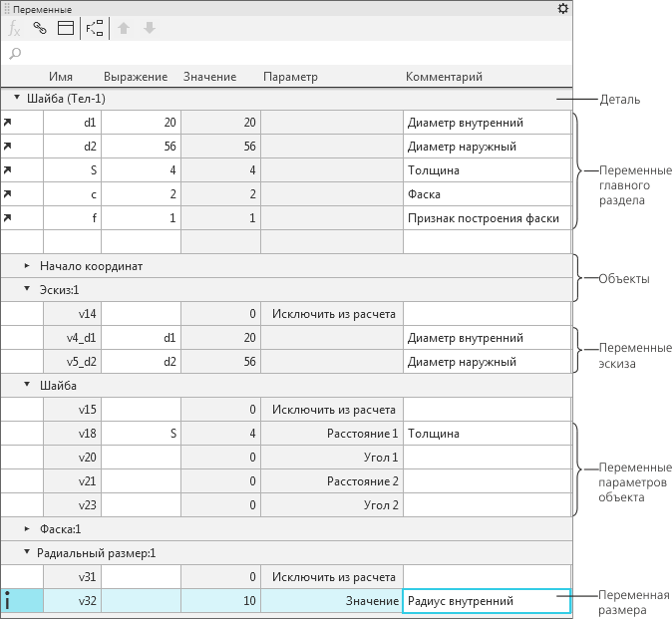Collapse the Радиальный размер:1 node
Image resolution: width=672 pixels, height=619 pixels.
tap(28, 553)
